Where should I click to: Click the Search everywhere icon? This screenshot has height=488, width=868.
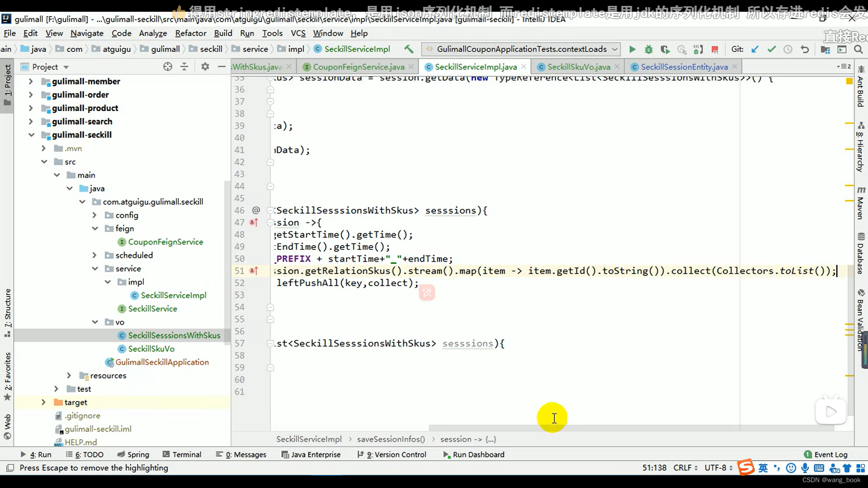[859, 49]
